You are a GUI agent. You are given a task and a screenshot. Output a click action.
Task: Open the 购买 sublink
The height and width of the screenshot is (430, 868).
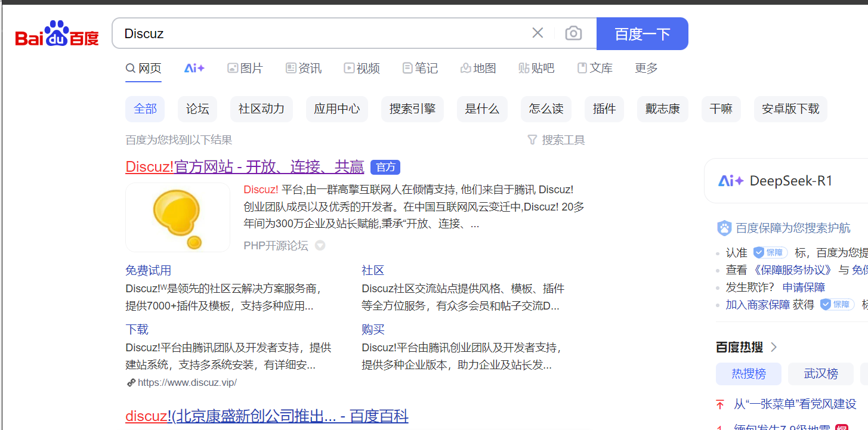tap(373, 330)
